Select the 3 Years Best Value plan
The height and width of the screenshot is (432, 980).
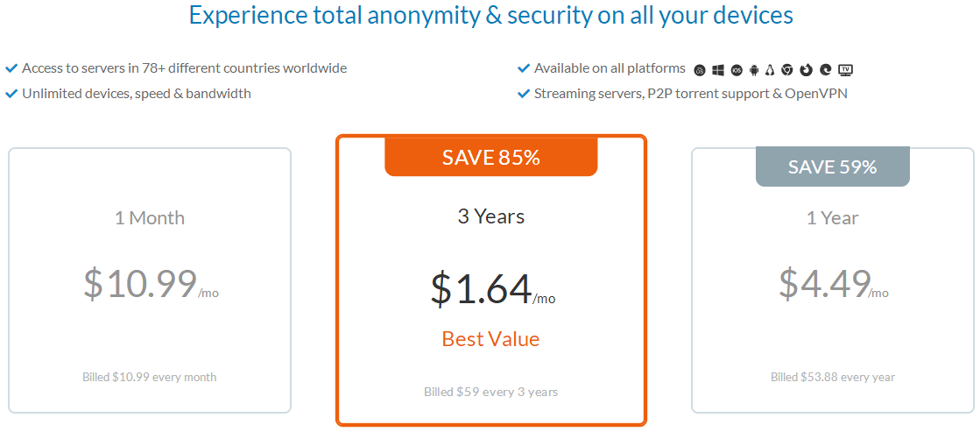(x=490, y=280)
